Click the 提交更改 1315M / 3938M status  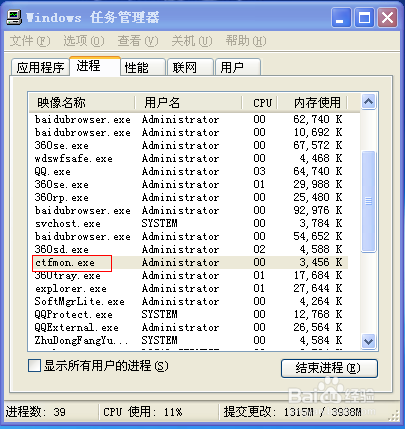[293, 412]
